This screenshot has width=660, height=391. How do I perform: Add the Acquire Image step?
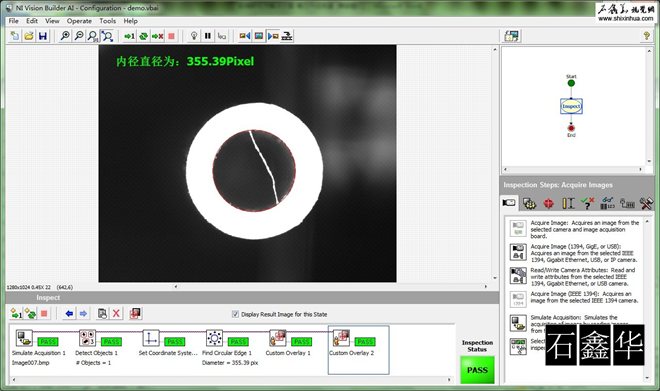tap(574, 229)
